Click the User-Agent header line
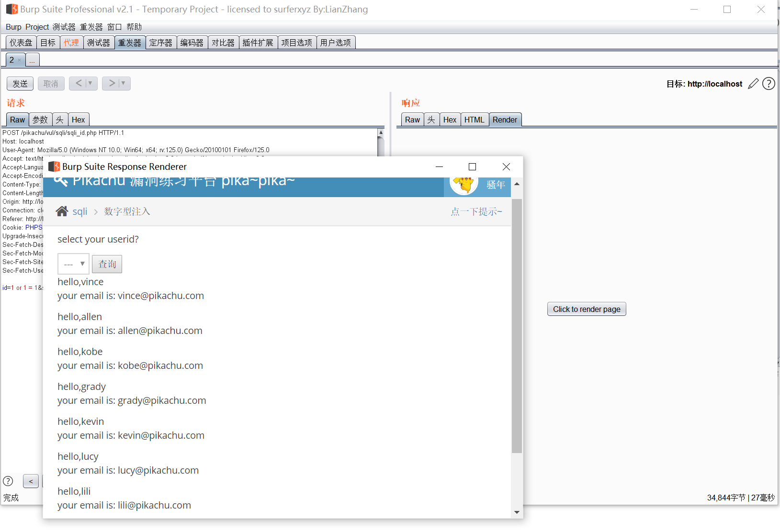The width and height of the screenshot is (780, 532). coord(136,150)
